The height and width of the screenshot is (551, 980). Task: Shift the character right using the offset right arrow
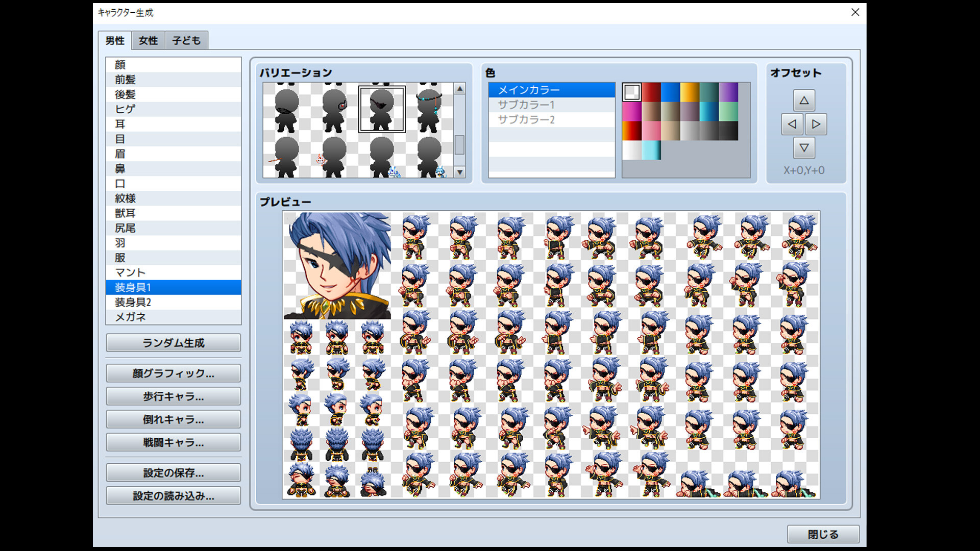816,123
